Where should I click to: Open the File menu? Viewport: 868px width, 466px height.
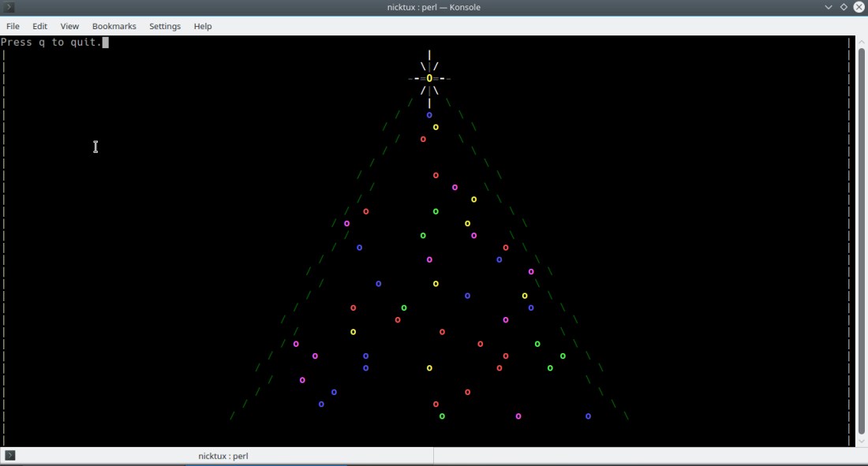(x=13, y=26)
